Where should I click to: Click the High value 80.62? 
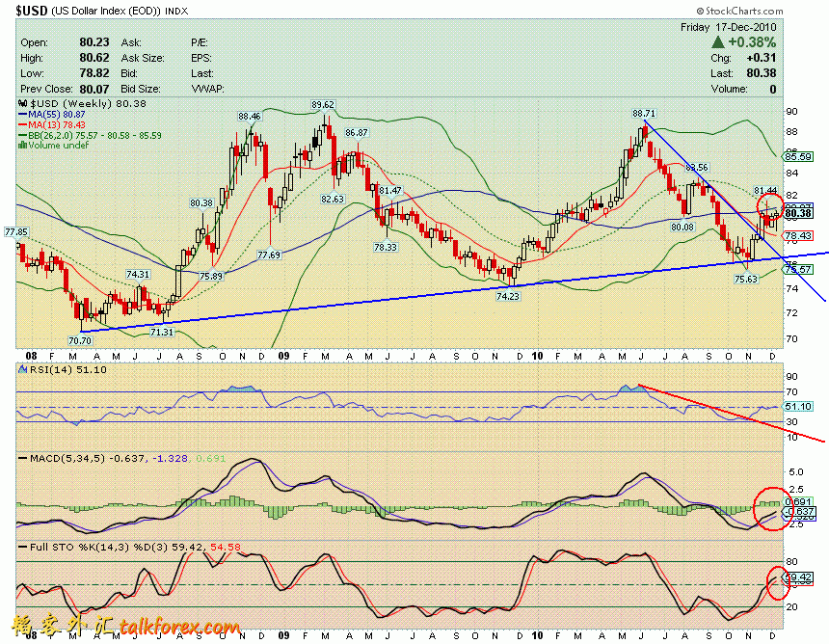click(94, 58)
